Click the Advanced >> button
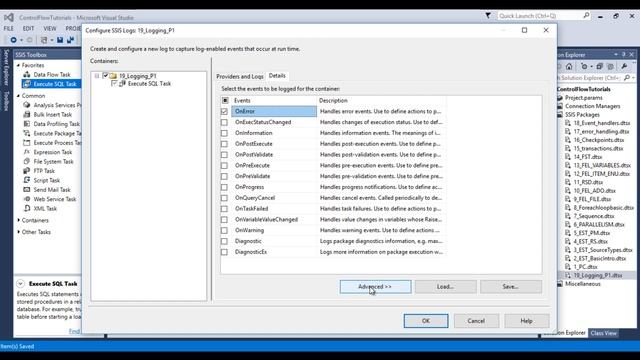The image size is (640, 360). [375, 287]
